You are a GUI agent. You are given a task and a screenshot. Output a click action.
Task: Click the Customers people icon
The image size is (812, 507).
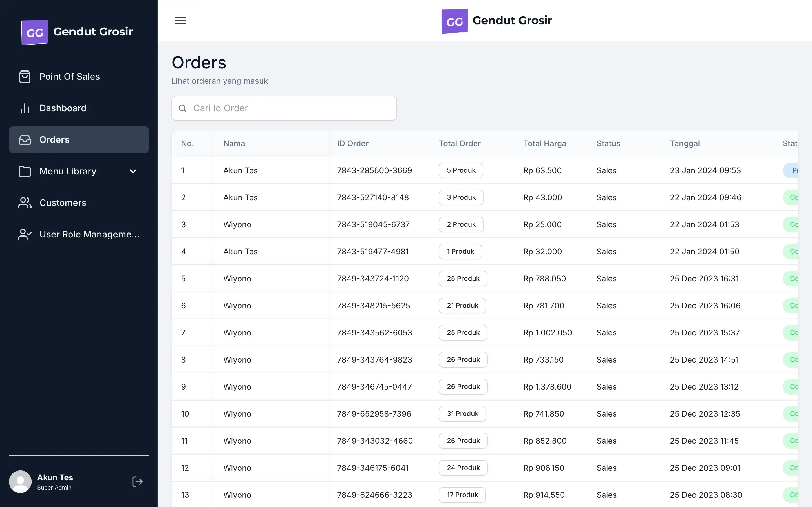click(25, 203)
